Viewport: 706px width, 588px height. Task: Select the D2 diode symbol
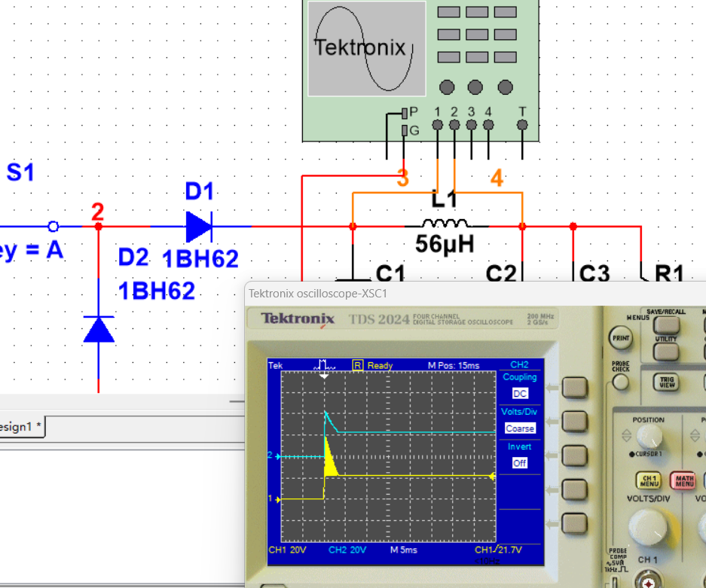point(99,329)
